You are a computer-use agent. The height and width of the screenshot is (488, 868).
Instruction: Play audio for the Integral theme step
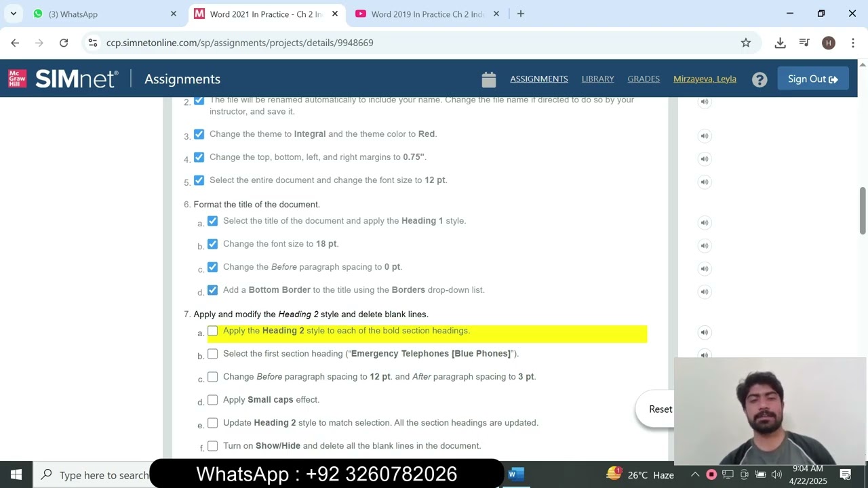pyautogui.click(x=705, y=136)
